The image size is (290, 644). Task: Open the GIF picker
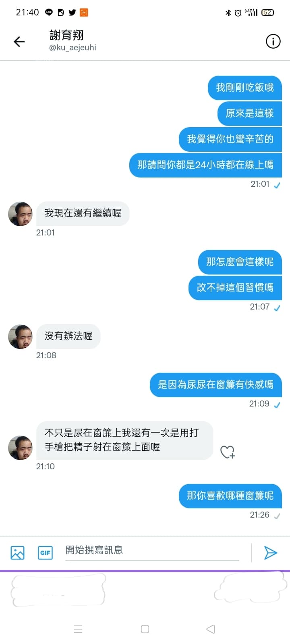point(45,553)
